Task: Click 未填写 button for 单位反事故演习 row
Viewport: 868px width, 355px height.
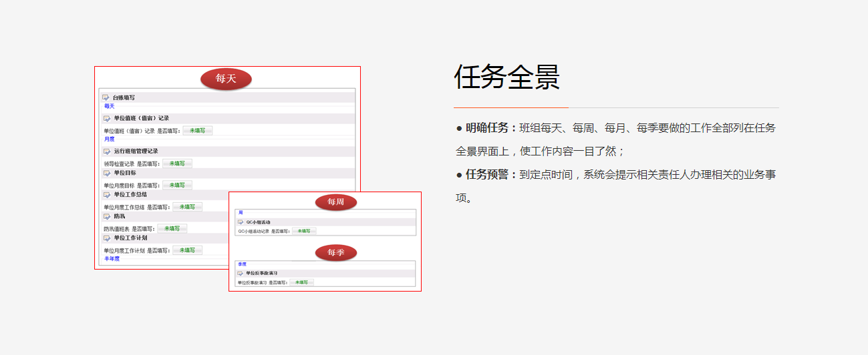Action: point(301,283)
